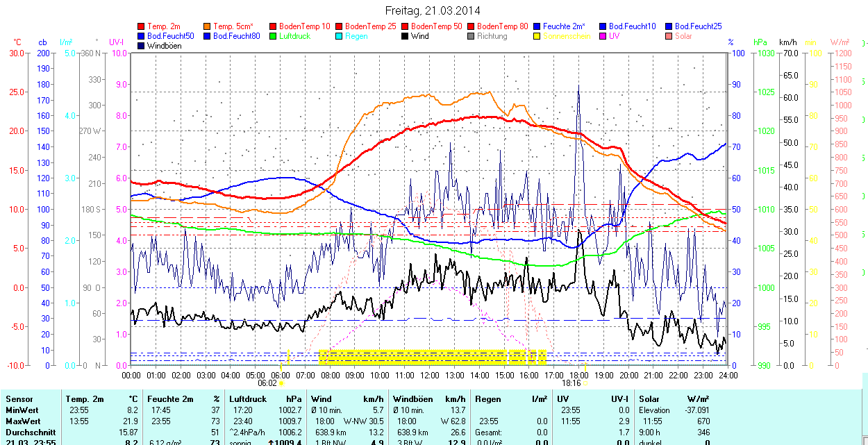
Task: Click the red Temp. 2m legend swatch
Action: pyautogui.click(x=142, y=26)
